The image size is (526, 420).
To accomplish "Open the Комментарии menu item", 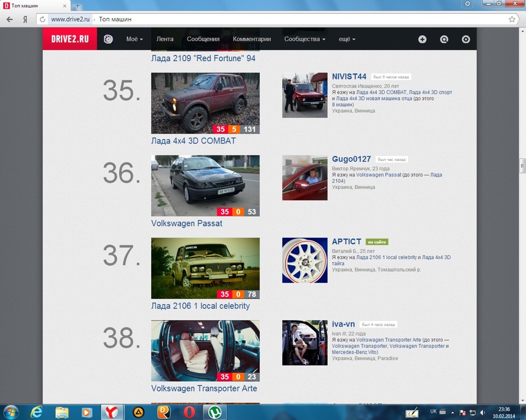I will coord(251,39).
